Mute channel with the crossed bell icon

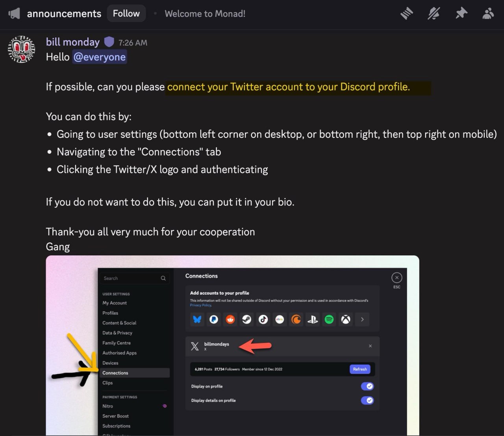[x=434, y=14]
